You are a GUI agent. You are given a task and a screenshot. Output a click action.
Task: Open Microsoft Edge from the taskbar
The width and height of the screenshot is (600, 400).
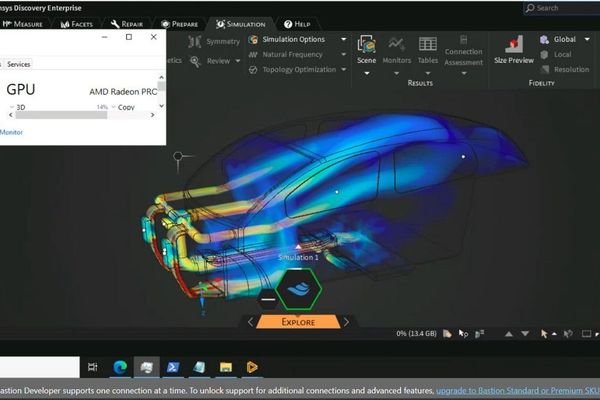[120, 367]
